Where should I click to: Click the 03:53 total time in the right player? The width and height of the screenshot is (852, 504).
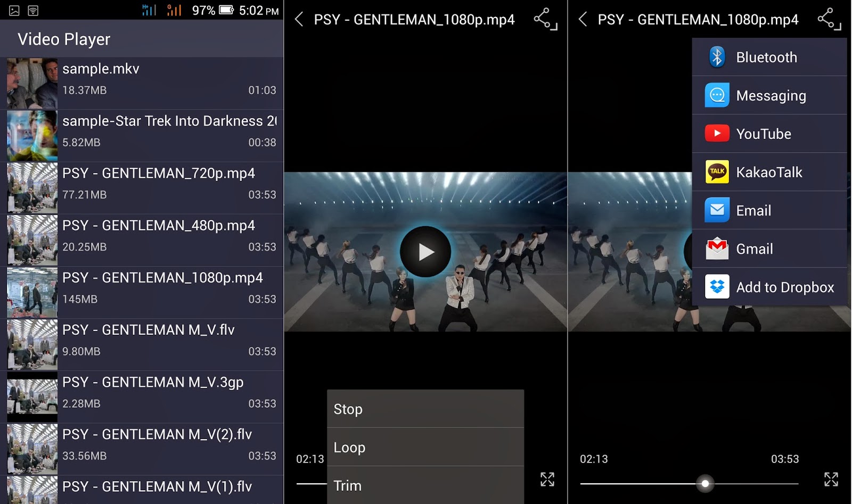pyautogui.click(x=785, y=459)
